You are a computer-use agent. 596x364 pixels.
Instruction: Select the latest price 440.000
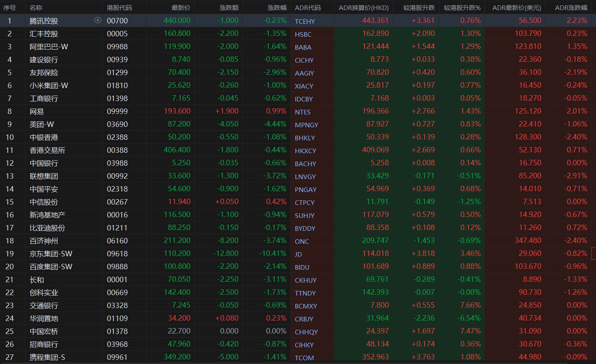[x=177, y=20]
